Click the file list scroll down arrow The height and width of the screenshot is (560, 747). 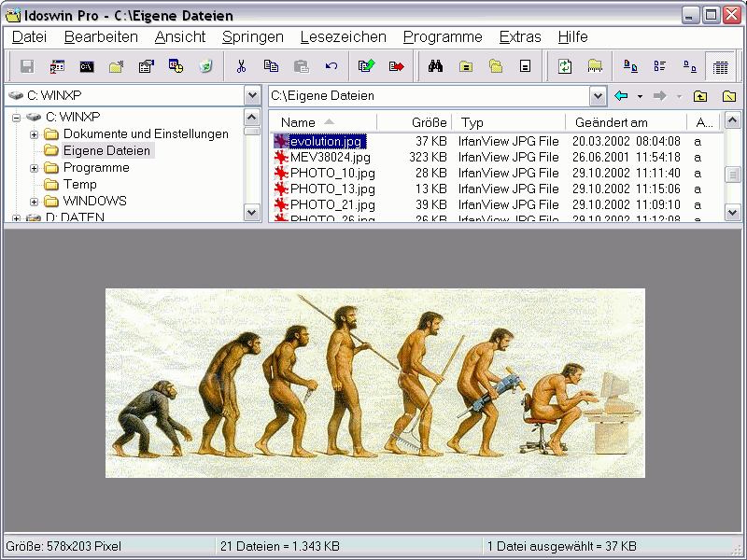tap(733, 212)
